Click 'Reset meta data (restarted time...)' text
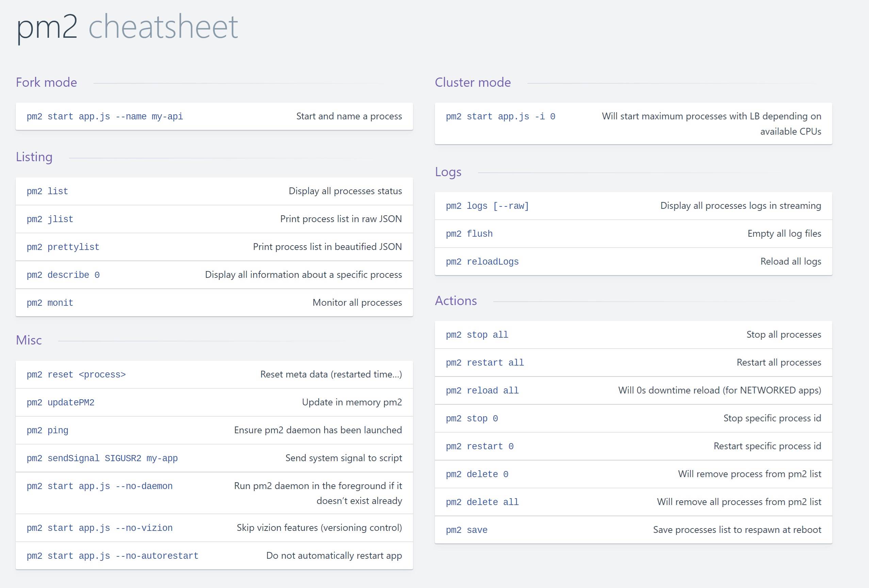The height and width of the screenshot is (588, 869). coord(331,374)
